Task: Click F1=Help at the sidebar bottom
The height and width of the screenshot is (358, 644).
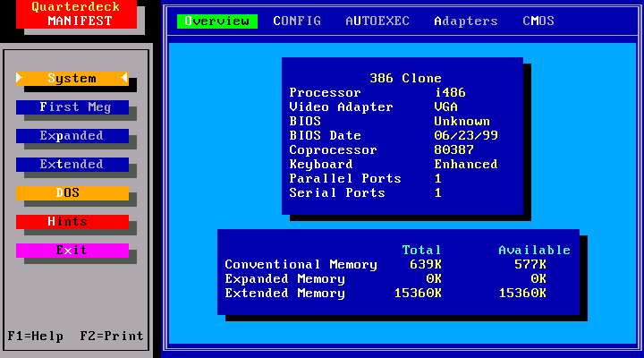Action: pyautogui.click(x=36, y=337)
